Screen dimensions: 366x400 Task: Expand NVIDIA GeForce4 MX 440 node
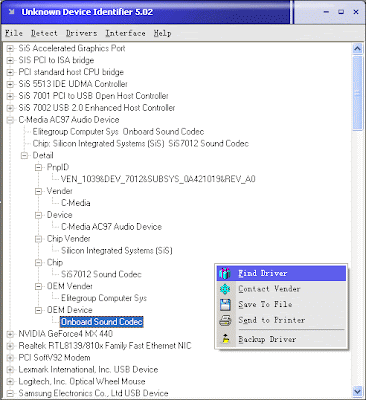[10, 334]
